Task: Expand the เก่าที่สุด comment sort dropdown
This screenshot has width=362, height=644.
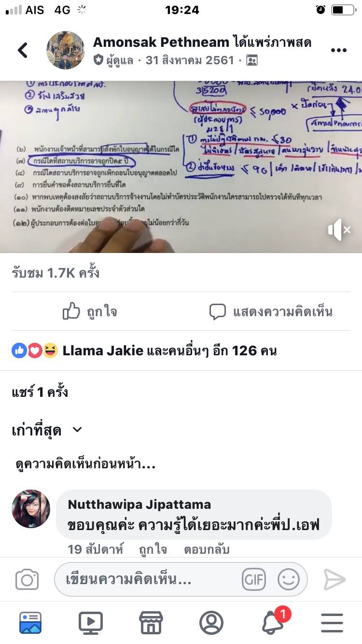Action: pos(47,430)
